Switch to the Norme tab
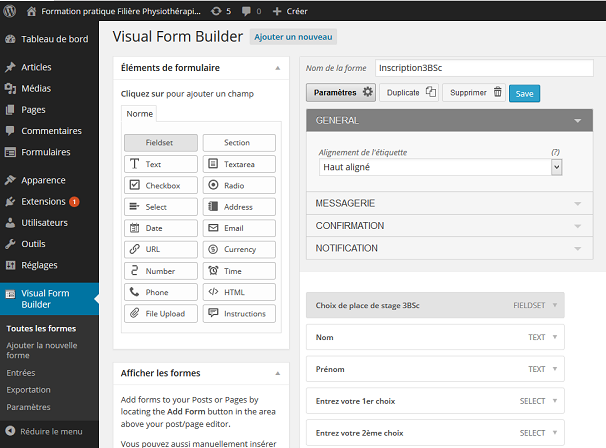 (140, 114)
